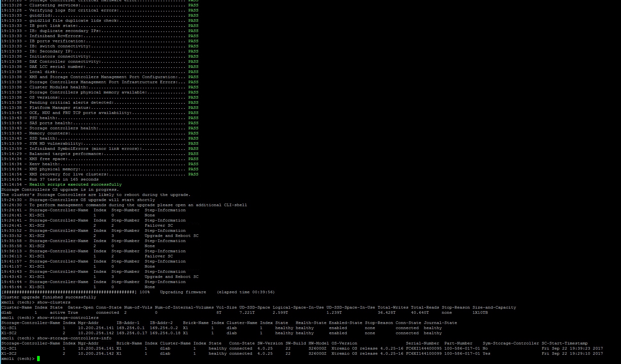621x364 pixels.
Task: Click serial number FC6XI144100099
Action: point(423,353)
